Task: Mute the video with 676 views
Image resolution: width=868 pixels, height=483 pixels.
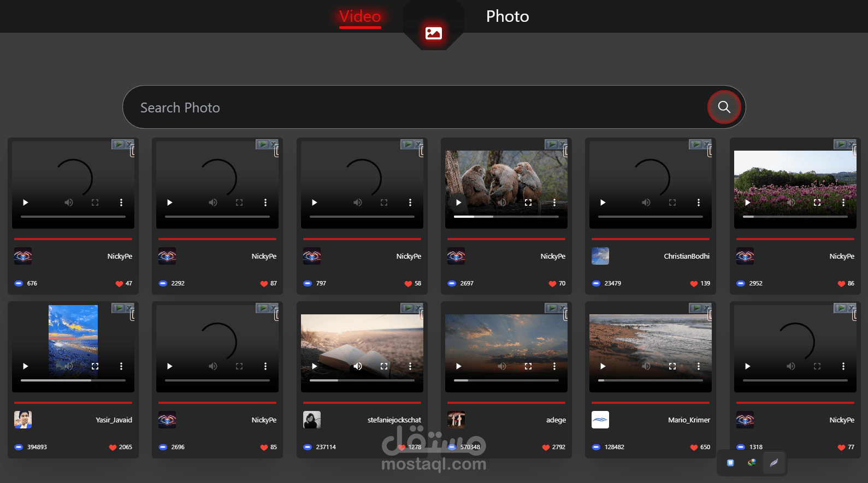Action: tap(69, 202)
